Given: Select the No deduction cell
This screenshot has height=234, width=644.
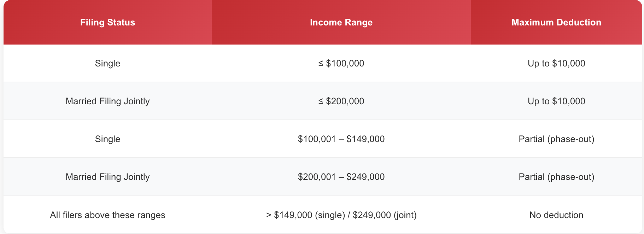Looking at the screenshot, I should tap(556, 215).
